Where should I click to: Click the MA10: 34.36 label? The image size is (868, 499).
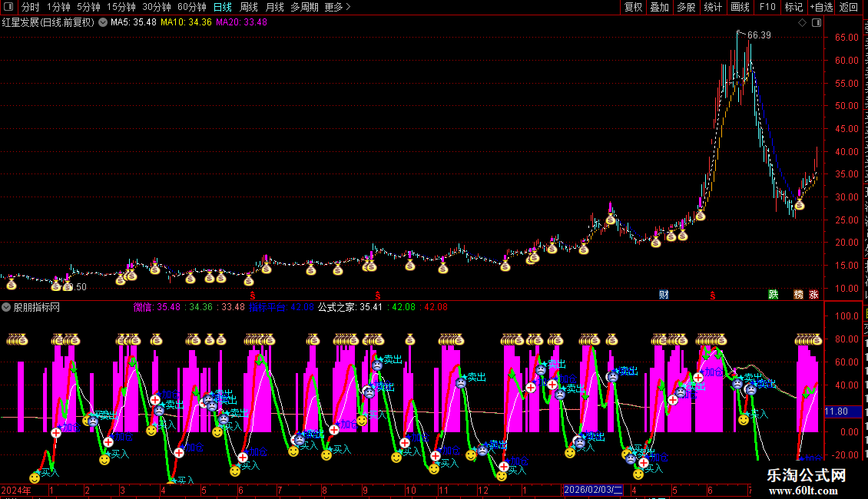coord(186,23)
